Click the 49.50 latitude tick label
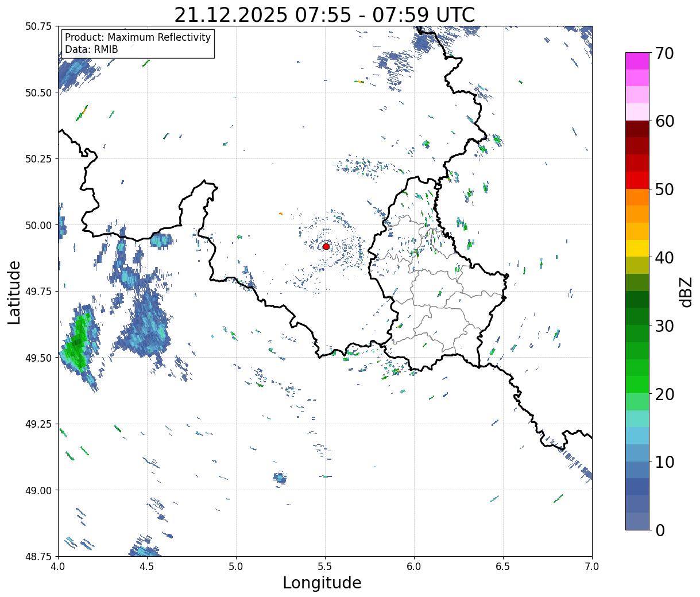 pyautogui.click(x=38, y=358)
